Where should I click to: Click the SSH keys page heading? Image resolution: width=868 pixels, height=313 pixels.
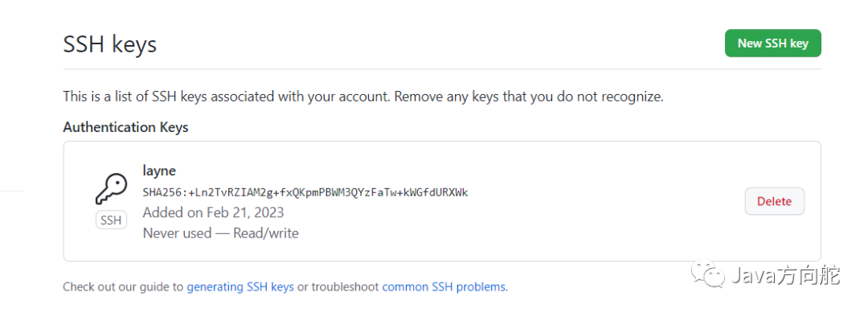point(110,44)
